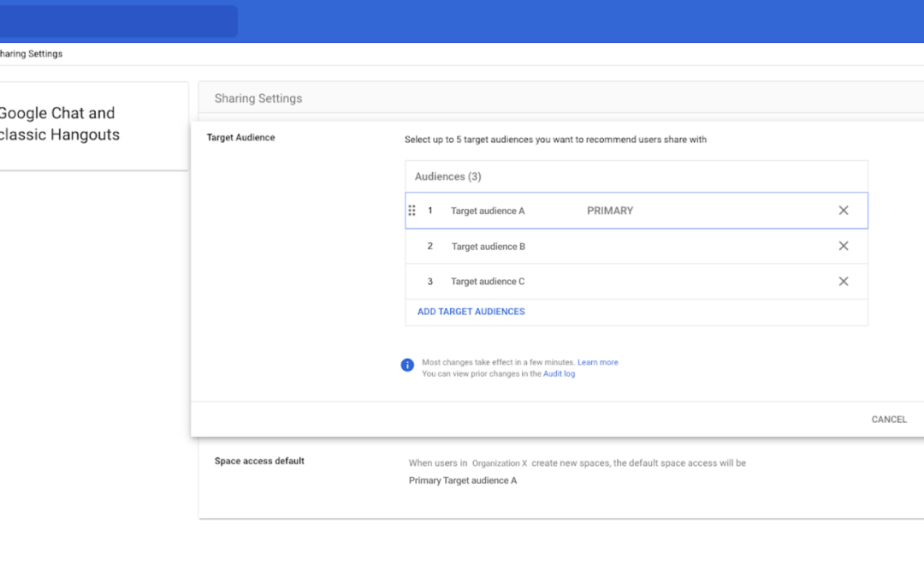The image size is (924, 578).
Task: Select the Target audience C row
Action: point(637,282)
